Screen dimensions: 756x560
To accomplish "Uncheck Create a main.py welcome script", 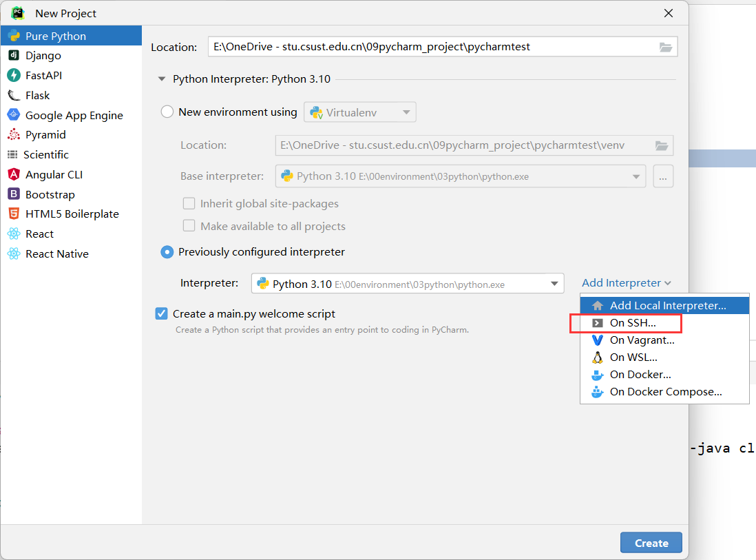I will 162,314.
